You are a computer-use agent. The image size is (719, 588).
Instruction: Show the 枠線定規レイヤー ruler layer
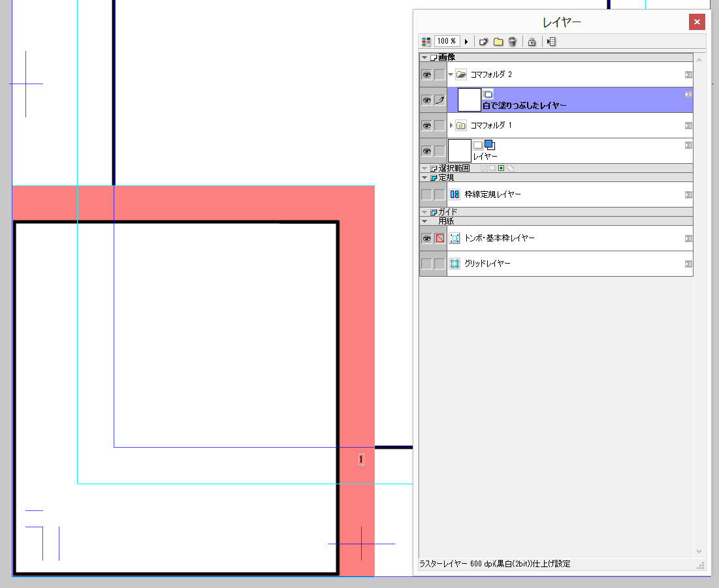426,194
